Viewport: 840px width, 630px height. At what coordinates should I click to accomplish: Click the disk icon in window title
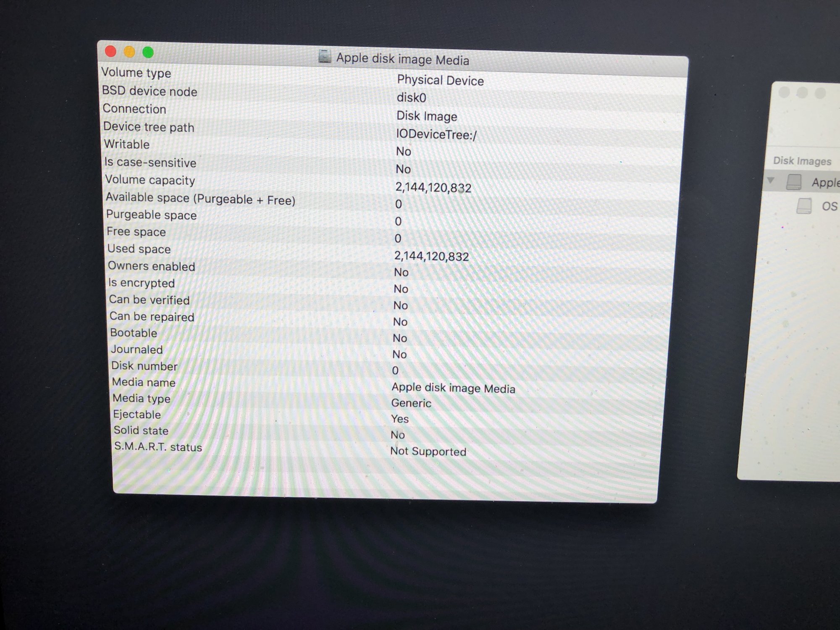coord(324,56)
